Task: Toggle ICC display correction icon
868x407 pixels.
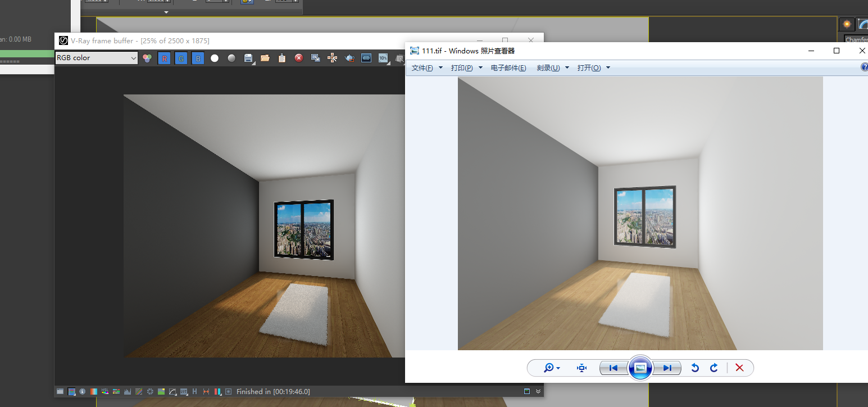Action: 172,391
